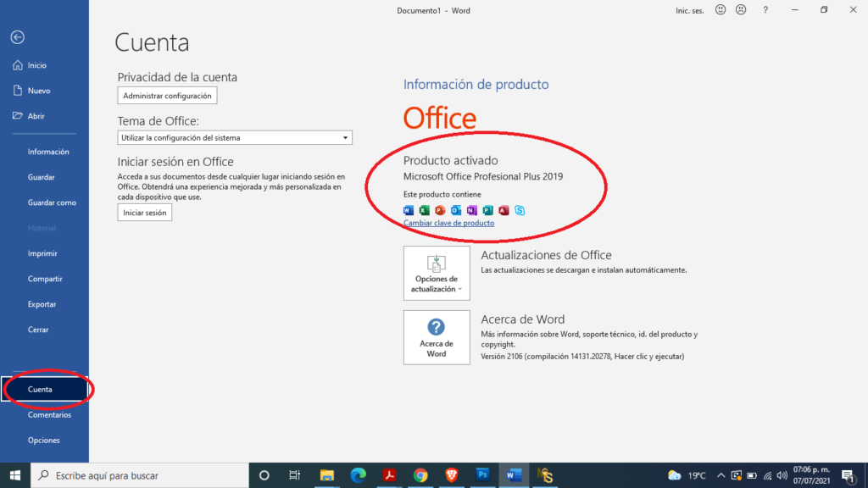Screen dimensions: 868x488
Task: Click the Skype icon in product list
Action: (520, 210)
